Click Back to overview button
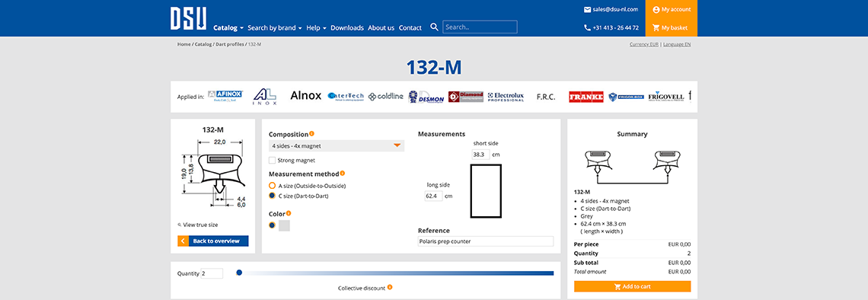The width and height of the screenshot is (868, 300). click(213, 241)
